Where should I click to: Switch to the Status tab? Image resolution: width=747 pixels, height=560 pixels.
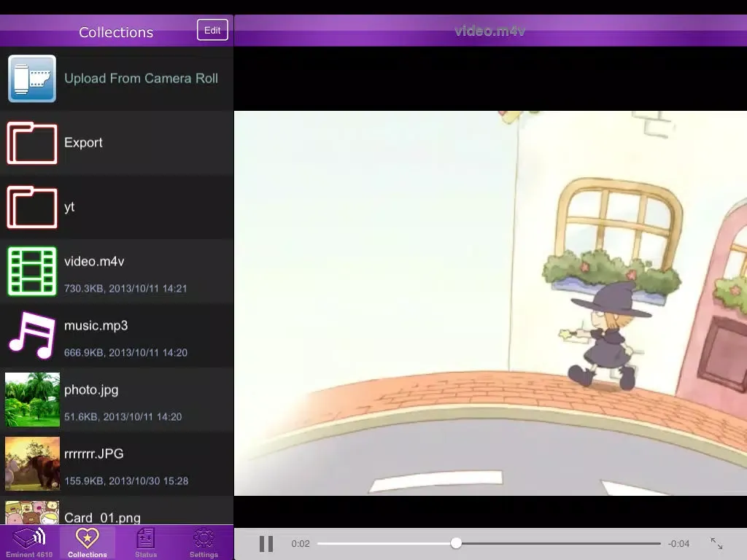tap(146, 542)
